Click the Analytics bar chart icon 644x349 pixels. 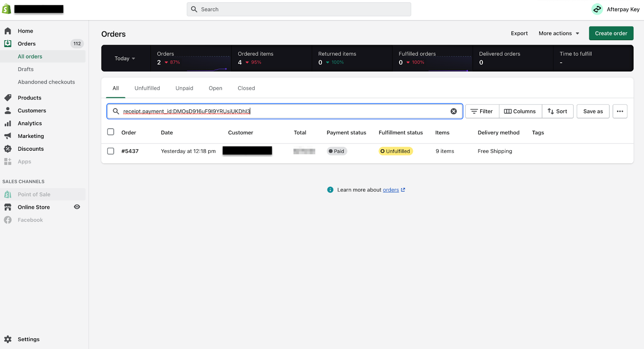pos(8,123)
